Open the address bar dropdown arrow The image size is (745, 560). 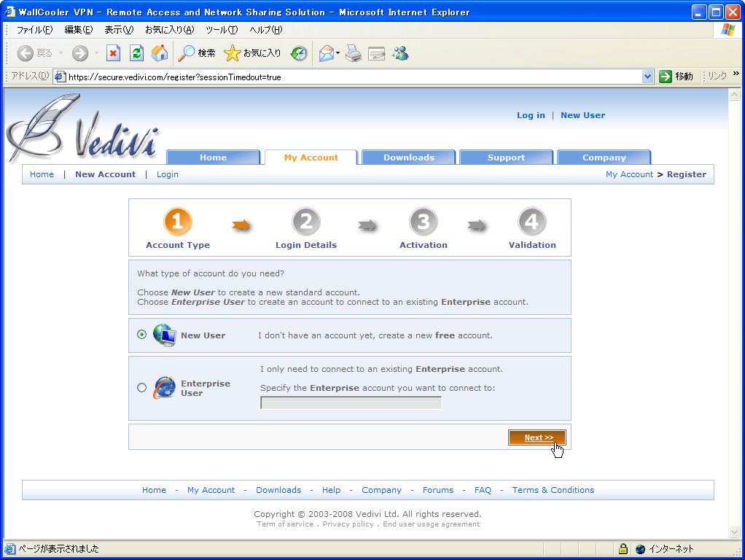pos(647,77)
